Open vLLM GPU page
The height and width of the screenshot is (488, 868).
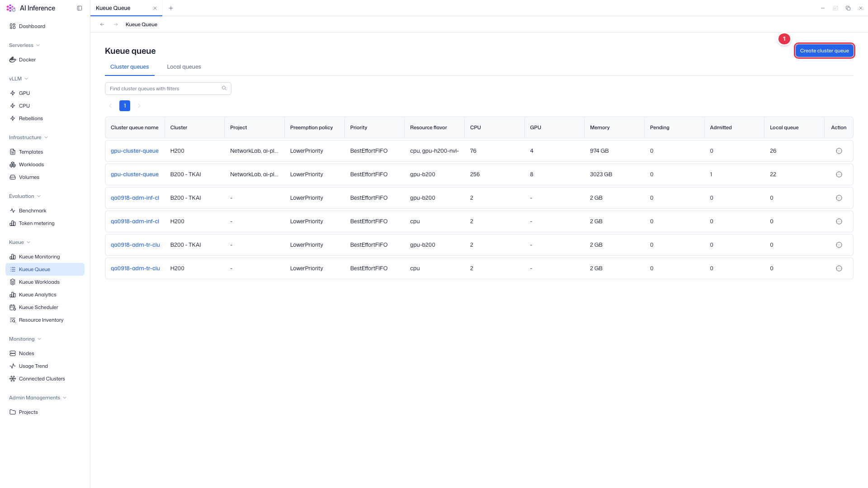[45, 93]
